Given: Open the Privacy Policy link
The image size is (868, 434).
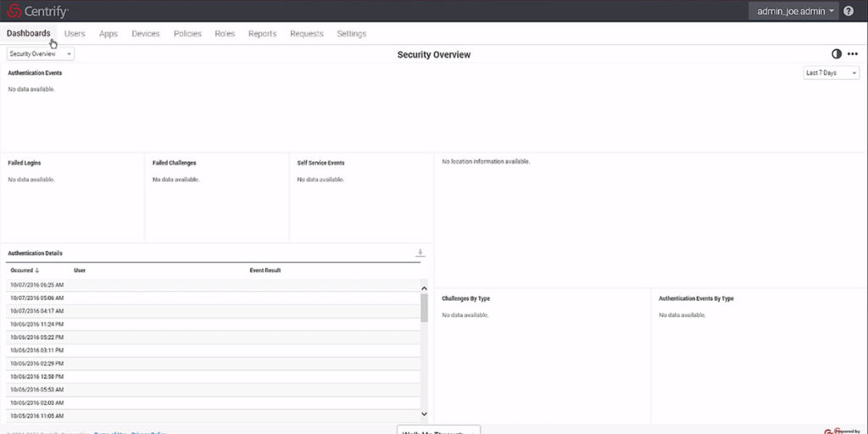Looking at the screenshot, I should [149, 432].
